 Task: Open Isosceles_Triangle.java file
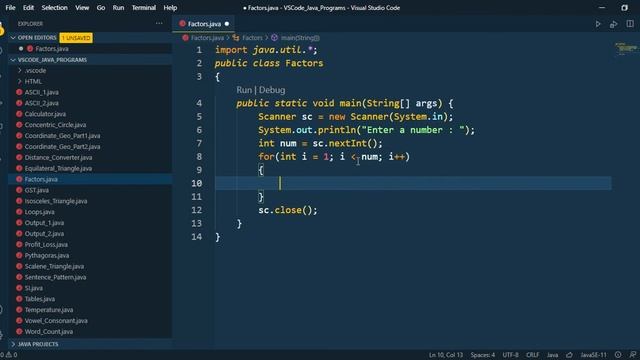(56, 201)
